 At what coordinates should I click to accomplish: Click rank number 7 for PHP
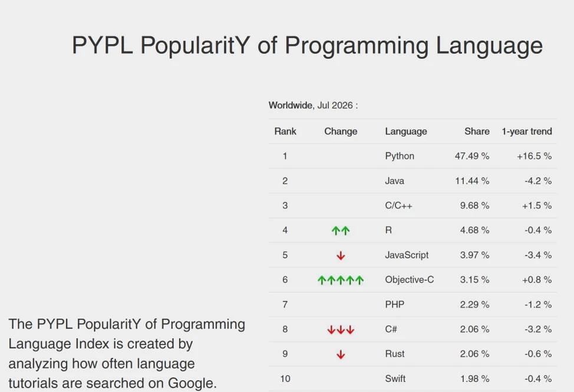pyautogui.click(x=285, y=304)
